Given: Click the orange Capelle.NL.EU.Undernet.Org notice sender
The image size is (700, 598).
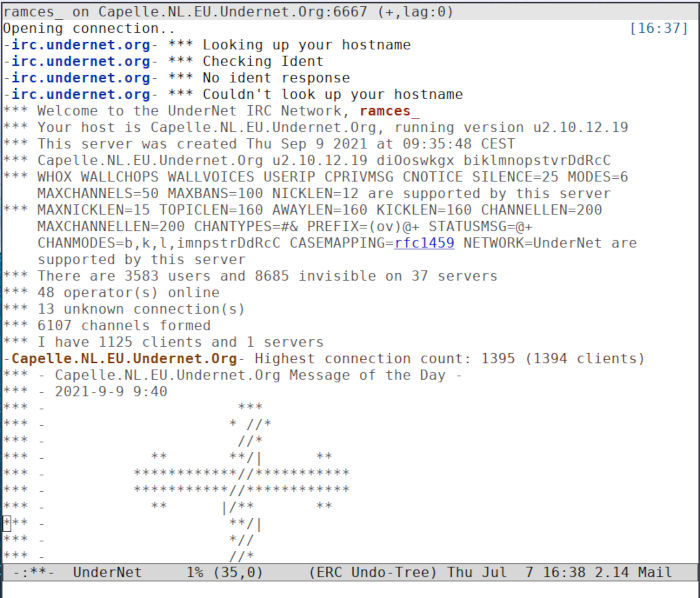Looking at the screenshot, I should [124, 359].
